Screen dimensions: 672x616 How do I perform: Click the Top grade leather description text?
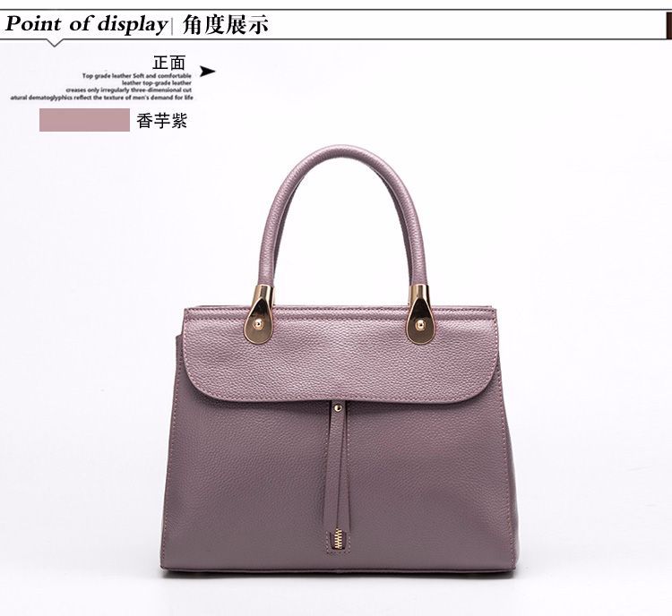[102, 87]
